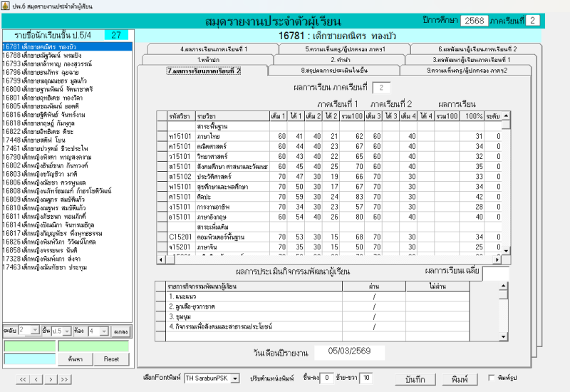Open the ชั้น class dropdown showing ป.5
Image resolution: width=570 pixels, height=392 pixels.
67,331
